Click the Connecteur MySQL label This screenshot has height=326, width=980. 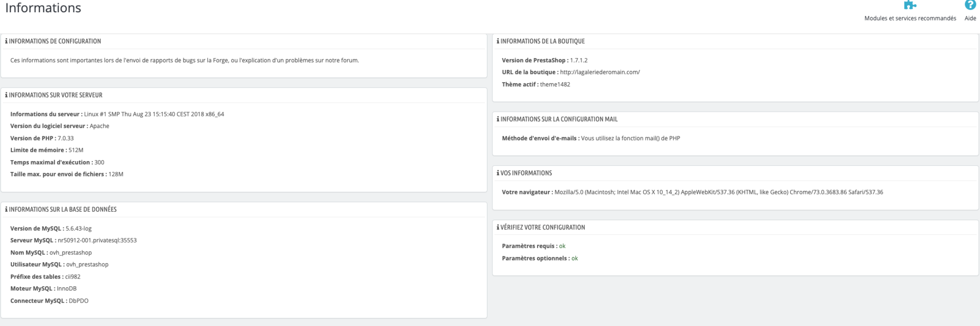[39, 301]
